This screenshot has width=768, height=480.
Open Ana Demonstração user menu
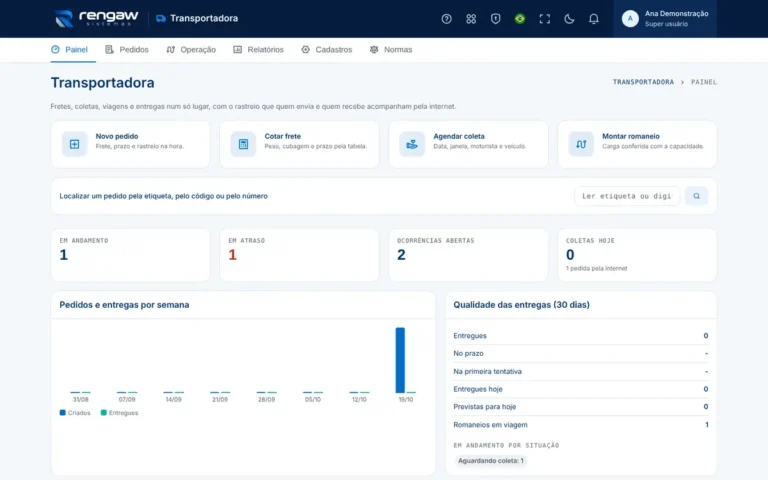click(x=665, y=19)
